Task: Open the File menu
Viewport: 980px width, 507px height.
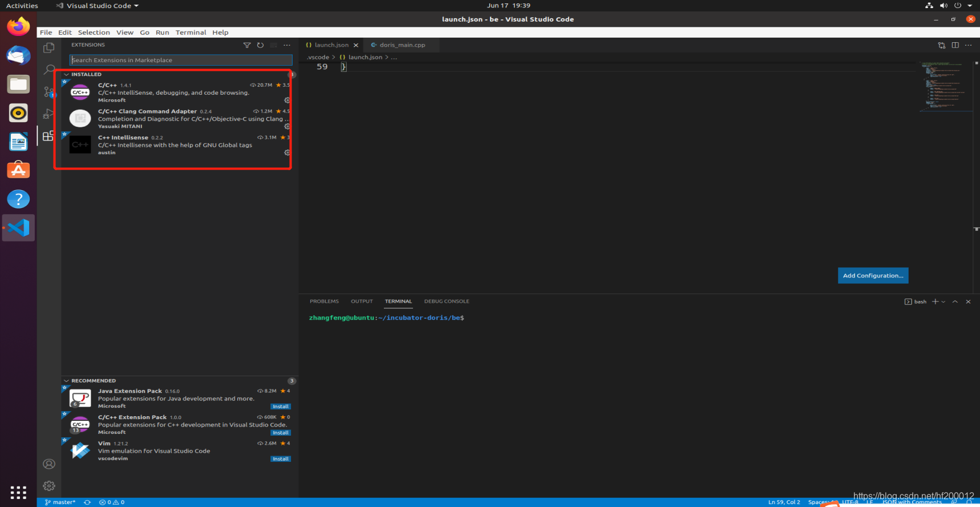Action: [x=46, y=33]
